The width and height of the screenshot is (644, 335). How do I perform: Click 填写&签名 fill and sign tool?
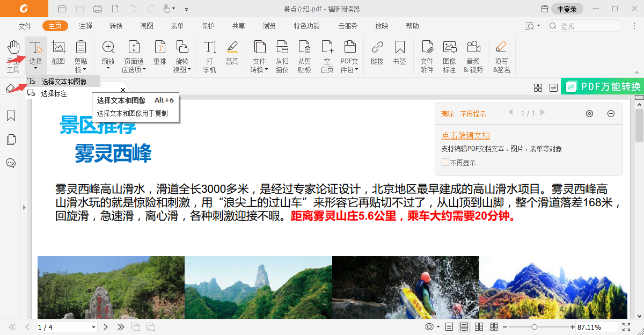click(501, 54)
